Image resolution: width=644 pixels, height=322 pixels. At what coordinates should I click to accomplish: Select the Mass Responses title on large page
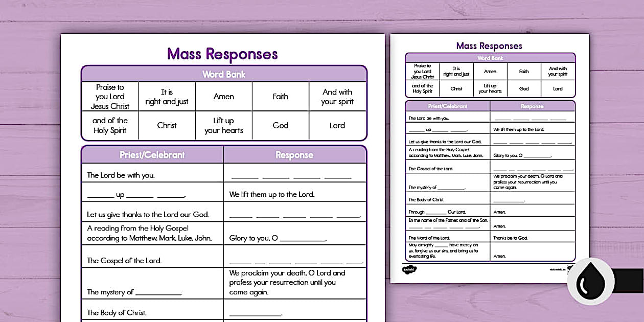[x=222, y=54]
